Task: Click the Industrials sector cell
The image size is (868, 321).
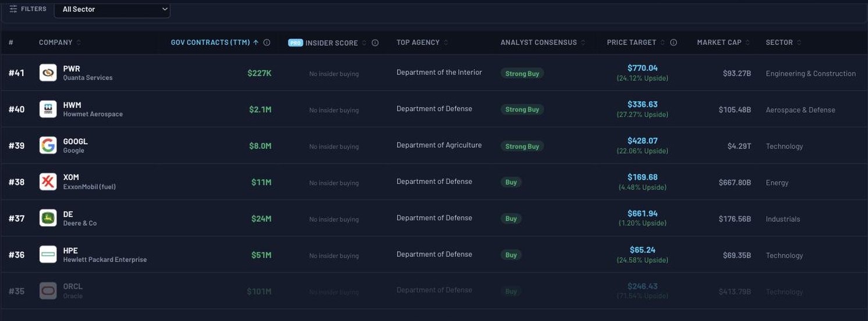Action: pyautogui.click(x=783, y=219)
